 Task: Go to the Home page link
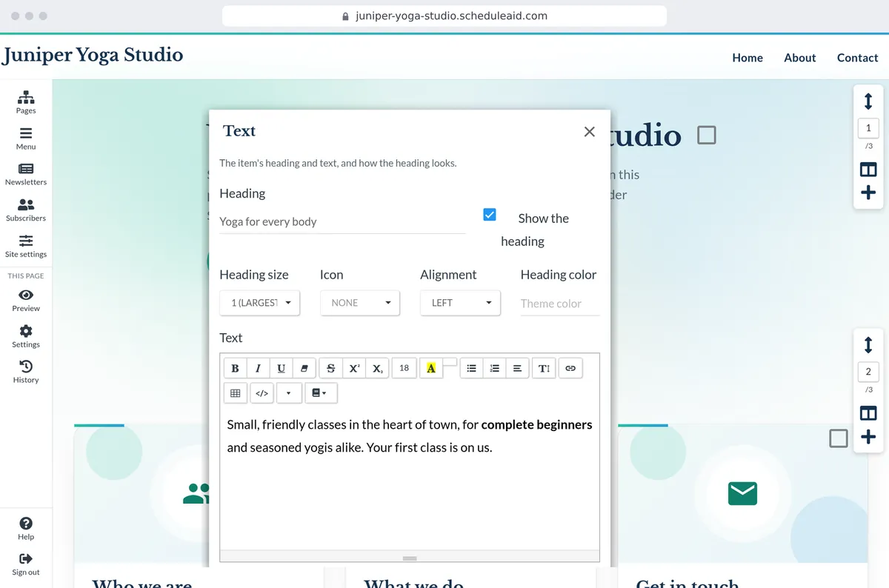[x=748, y=58]
